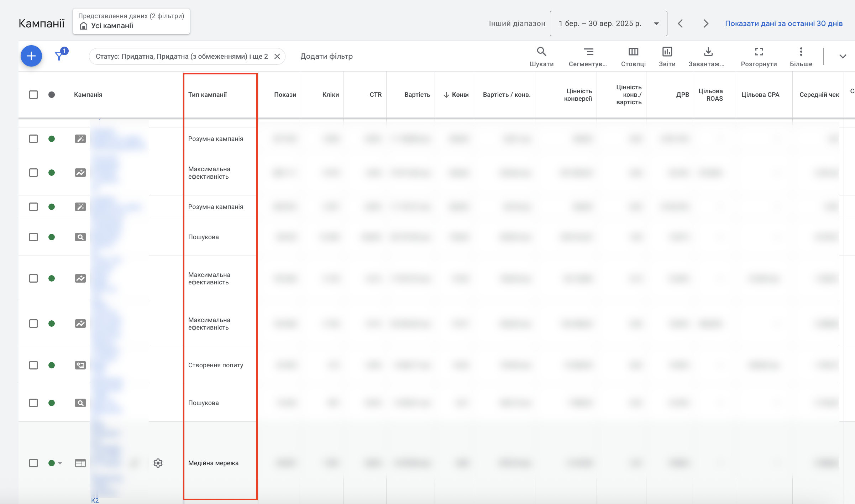Tick the select-all checkbox in table header
This screenshot has width=855, height=504.
33,95
